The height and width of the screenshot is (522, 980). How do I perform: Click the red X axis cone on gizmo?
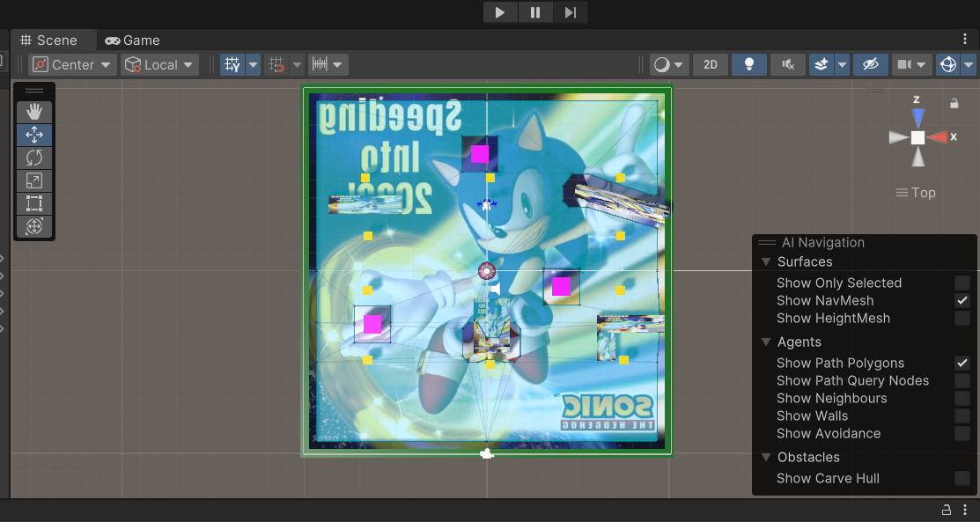[938, 137]
